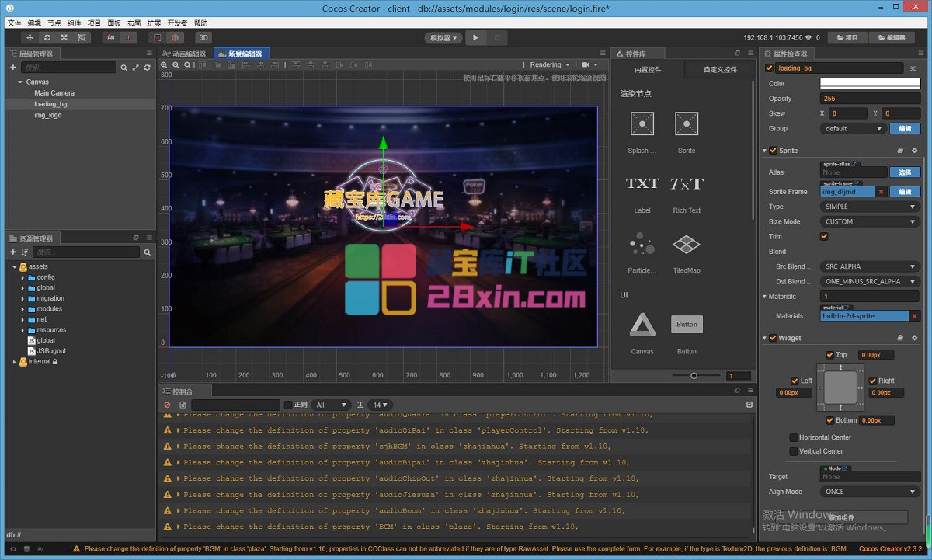Zoom out the scene view

[176, 65]
